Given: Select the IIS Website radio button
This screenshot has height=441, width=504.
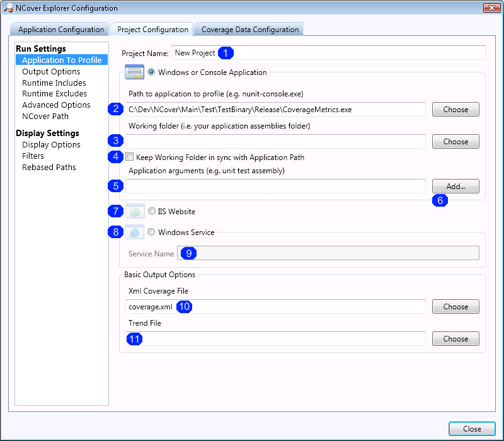Looking at the screenshot, I should click(152, 211).
